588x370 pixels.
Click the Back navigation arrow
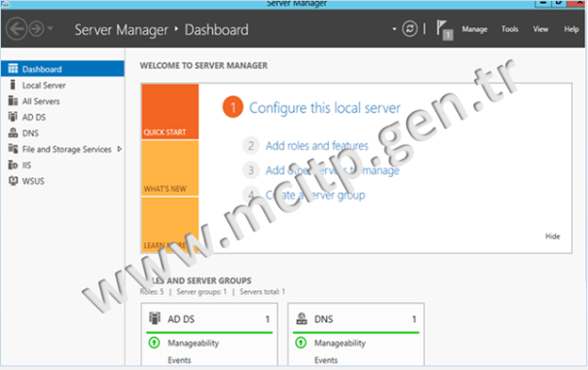17,29
